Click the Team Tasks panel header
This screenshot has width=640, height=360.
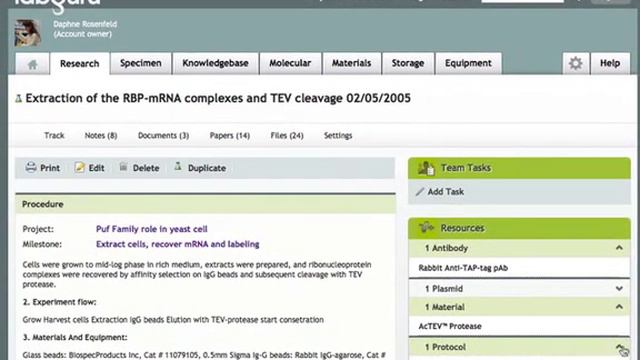tap(519, 168)
